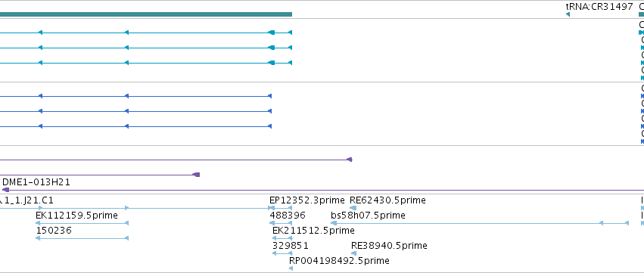Select the 488396 feature label
This screenshot has height=273, width=644.
coord(288,216)
